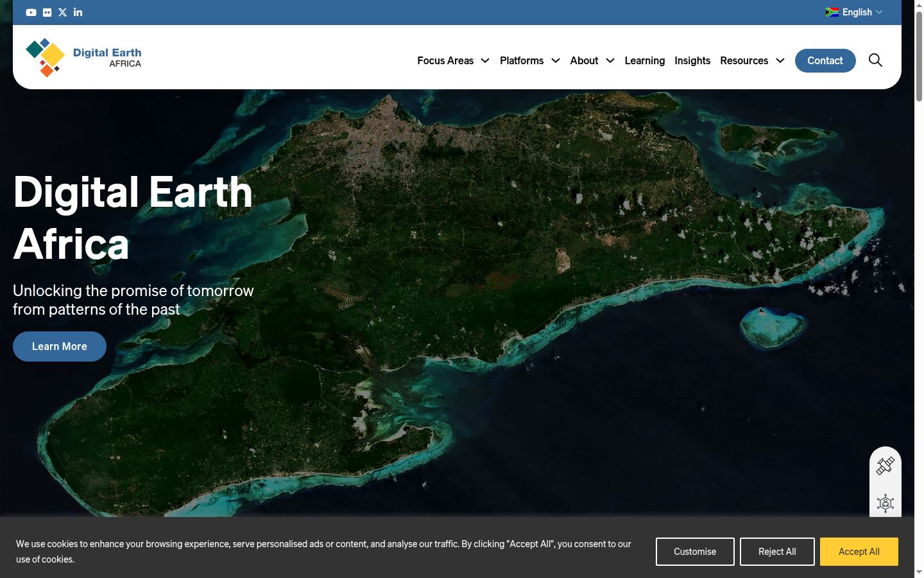This screenshot has width=924, height=578.
Task: Open the X (Twitter) icon
Action: pos(62,12)
